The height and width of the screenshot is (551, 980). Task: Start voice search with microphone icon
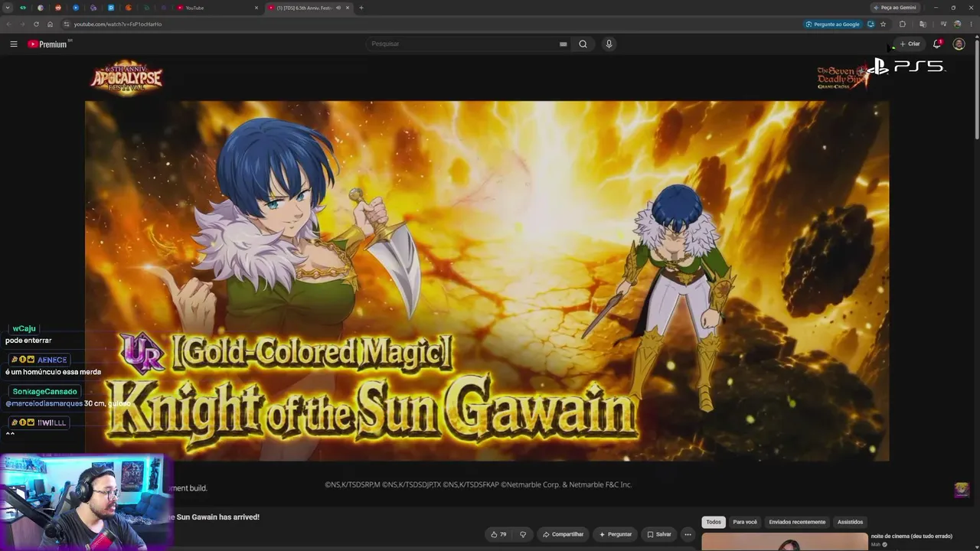609,44
